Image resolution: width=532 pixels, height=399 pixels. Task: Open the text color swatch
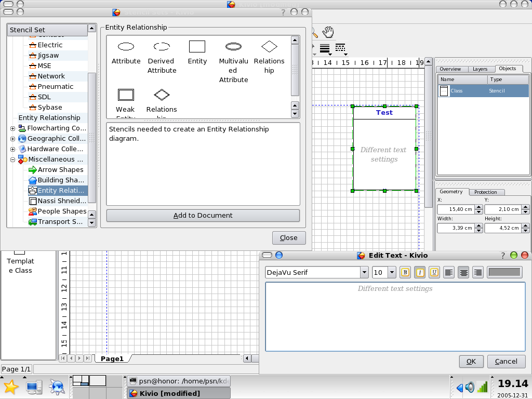pos(504,272)
